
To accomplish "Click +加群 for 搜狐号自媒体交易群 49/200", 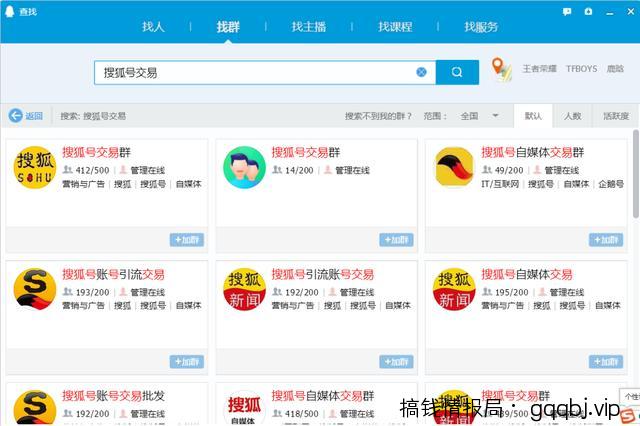I will (606, 240).
